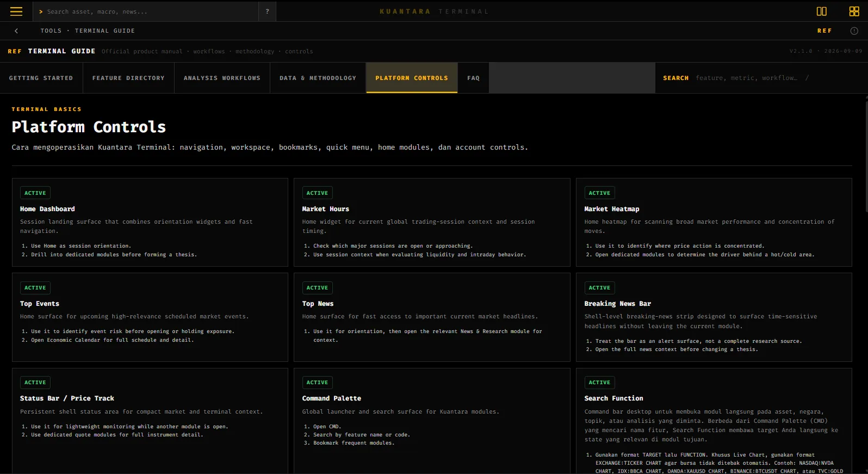The image size is (868, 474).
Task: Click the "Open CMD." step
Action: click(x=327, y=427)
